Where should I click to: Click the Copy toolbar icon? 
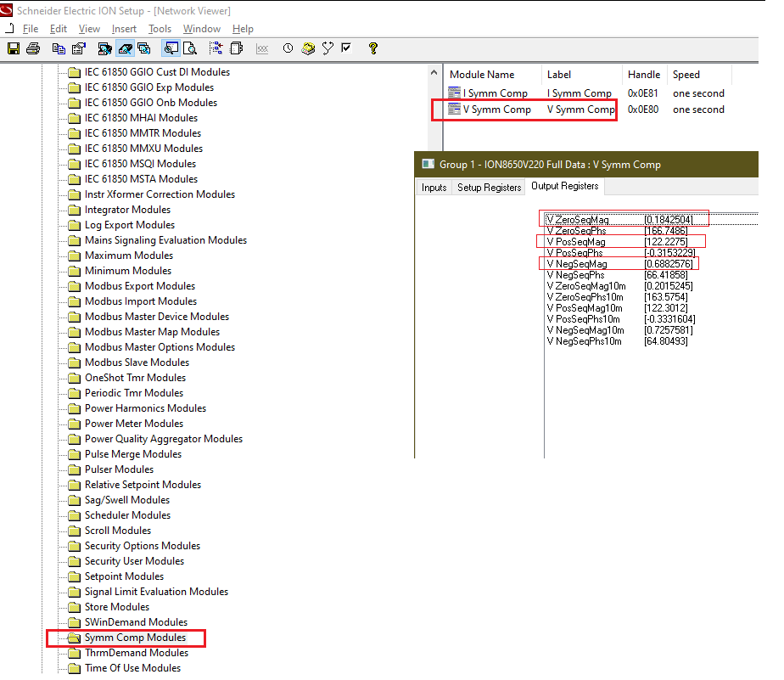(x=59, y=48)
